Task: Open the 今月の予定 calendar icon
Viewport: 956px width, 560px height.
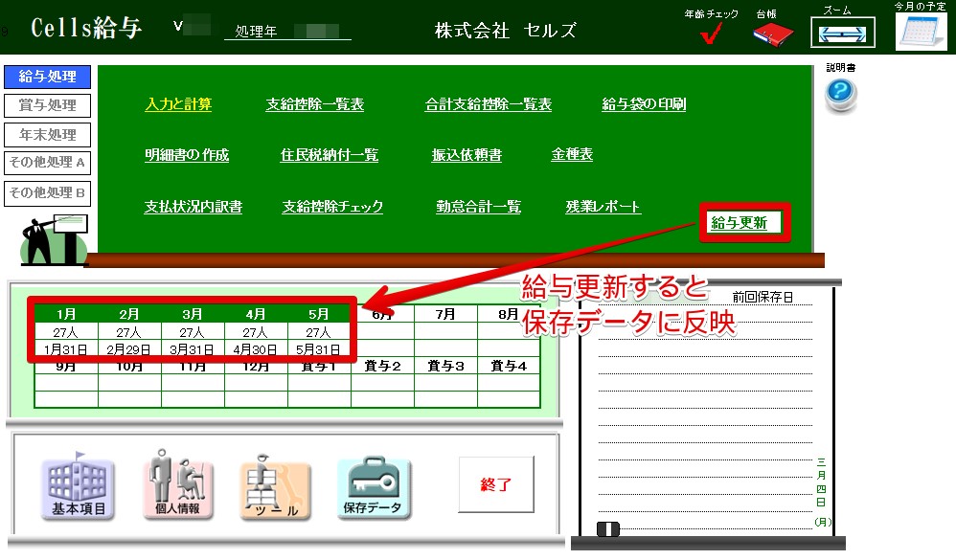Action: 920,32
